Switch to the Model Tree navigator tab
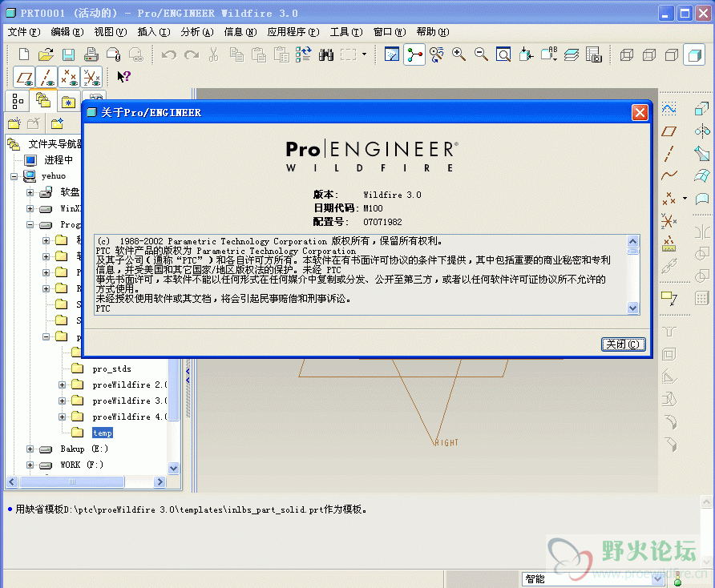 18,101
